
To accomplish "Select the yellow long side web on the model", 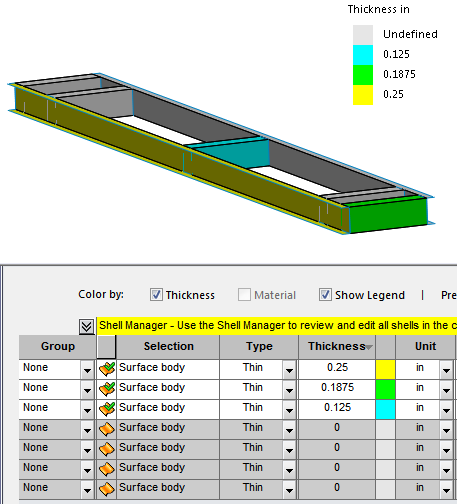I will point(167,153).
